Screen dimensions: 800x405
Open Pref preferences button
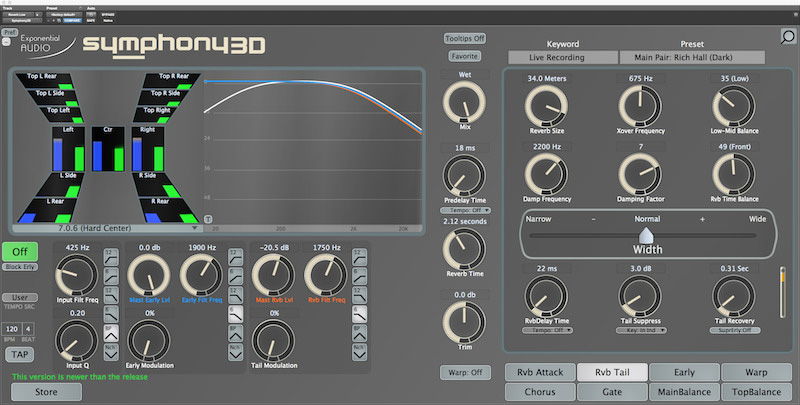10,32
